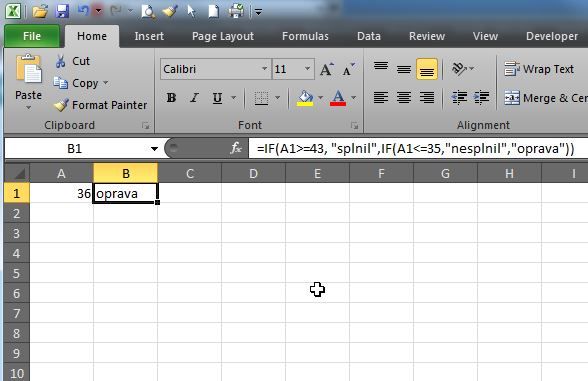Switch to the Formulas tab
The height and width of the screenshot is (381, 588).
pos(305,36)
